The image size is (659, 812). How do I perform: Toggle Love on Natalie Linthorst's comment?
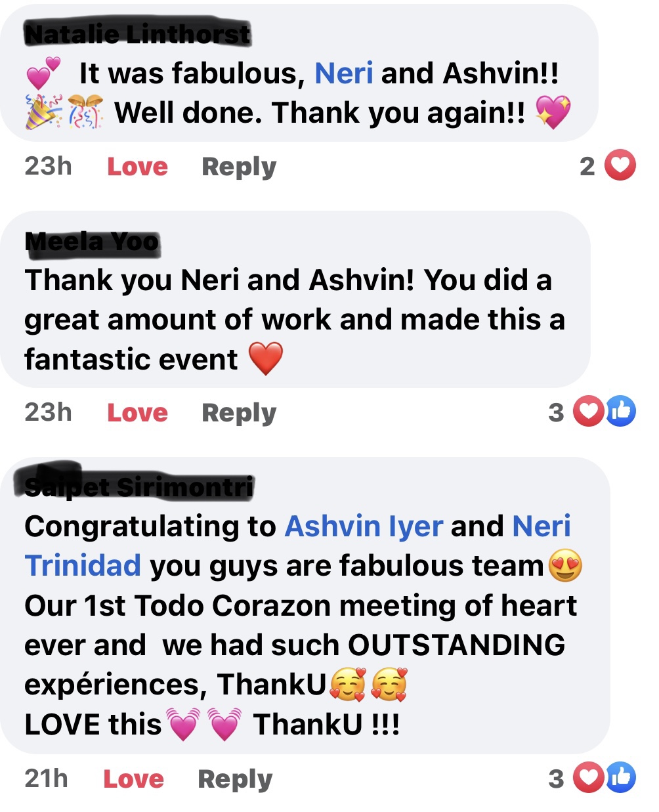[138, 166]
